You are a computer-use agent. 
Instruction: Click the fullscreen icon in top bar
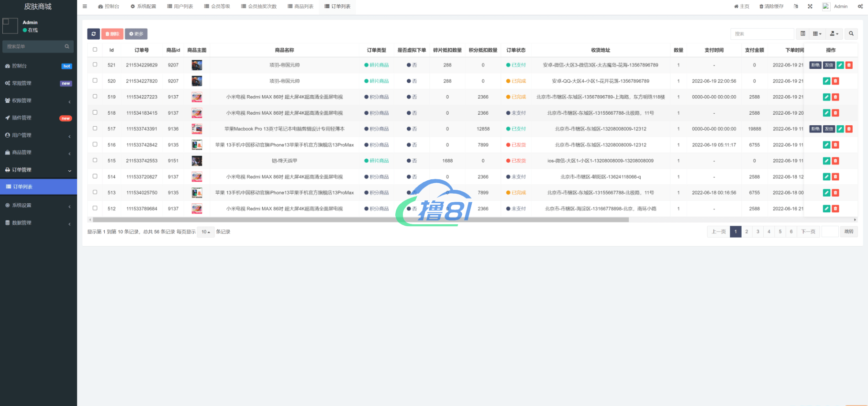(810, 6)
